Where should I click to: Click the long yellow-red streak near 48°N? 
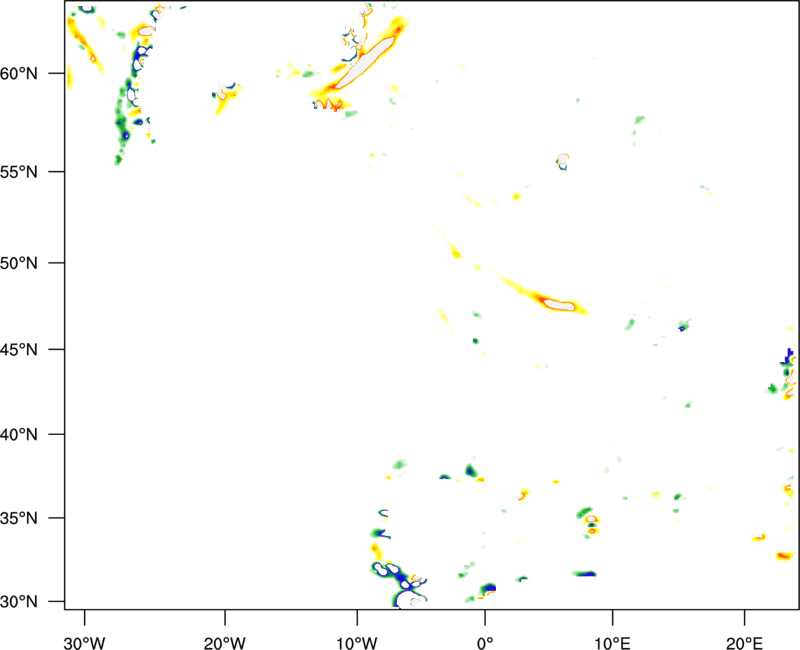coord(545,299)
